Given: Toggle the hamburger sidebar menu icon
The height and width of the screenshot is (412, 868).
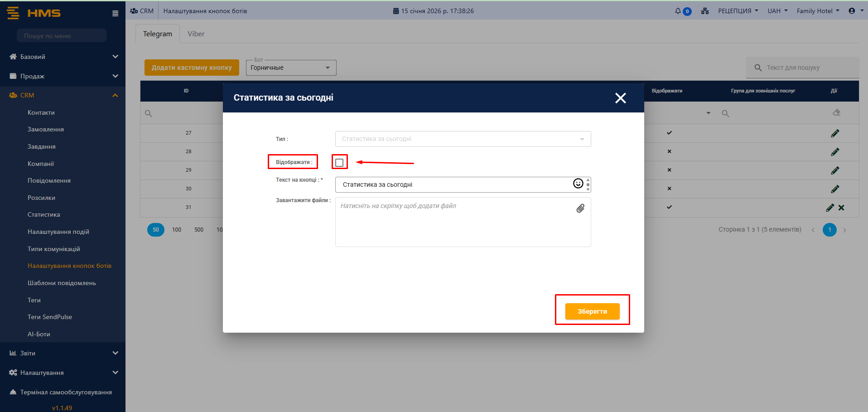Looking at the screenshot, I should tap(115, 14).
